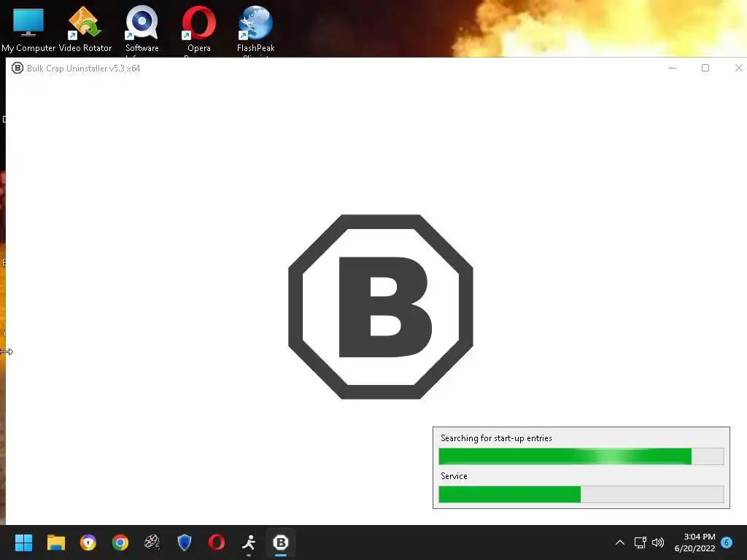Viewport: 747px width, 560px height.
Task: Click the Bulk Crap Uninstaller title bar icon
Action: [x=18, y=68]
